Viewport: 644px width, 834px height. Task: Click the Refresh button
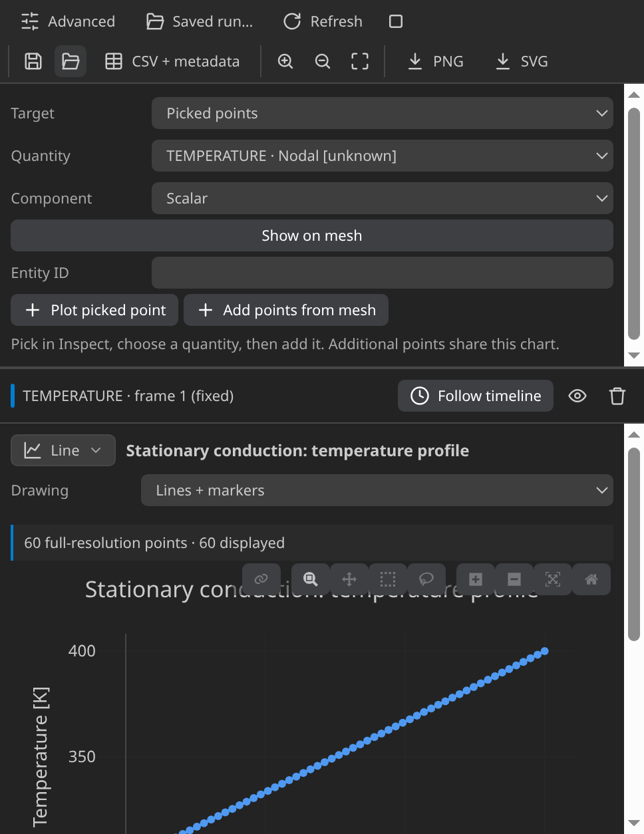[323, 21]
